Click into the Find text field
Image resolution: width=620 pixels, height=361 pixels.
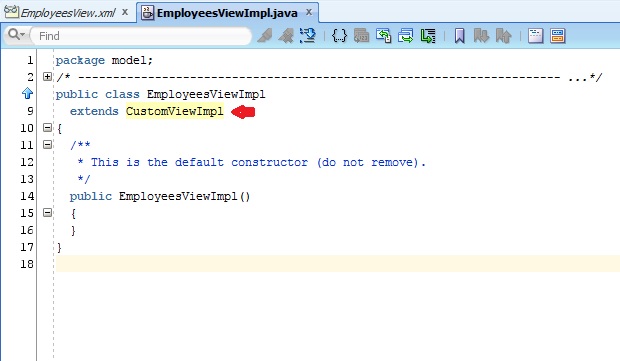pos(142,36)
